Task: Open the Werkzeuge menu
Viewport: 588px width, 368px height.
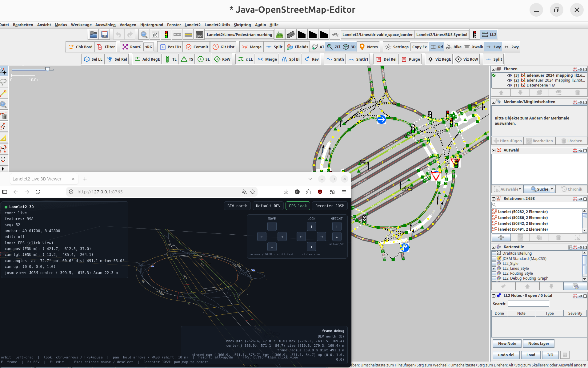Action: click(x=81, y=25)
